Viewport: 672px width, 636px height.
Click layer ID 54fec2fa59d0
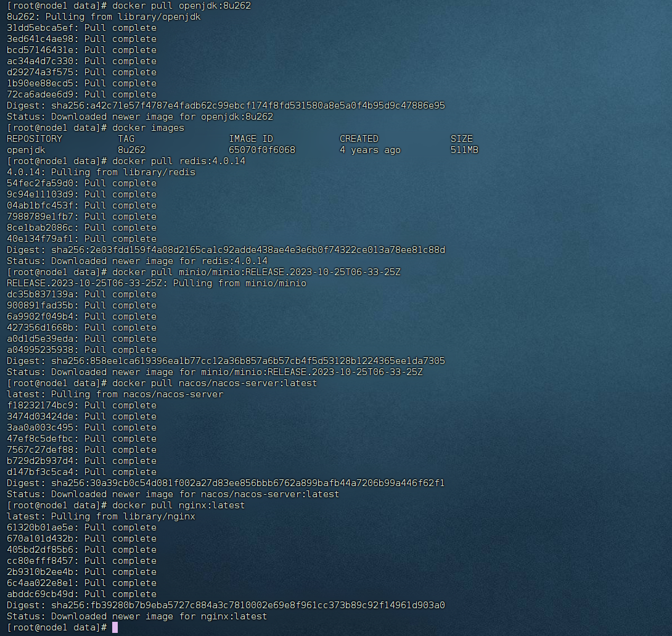(x=40, y=184)
